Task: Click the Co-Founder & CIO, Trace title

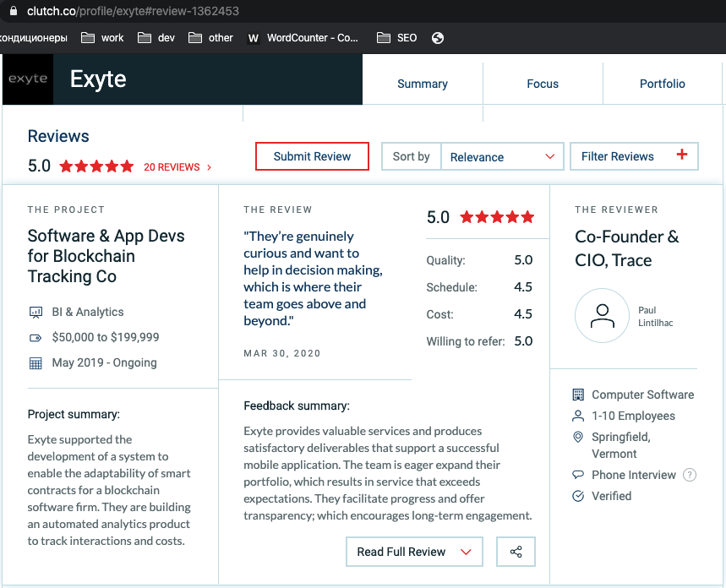Action: pyautogui.click(x=627, y=248)
